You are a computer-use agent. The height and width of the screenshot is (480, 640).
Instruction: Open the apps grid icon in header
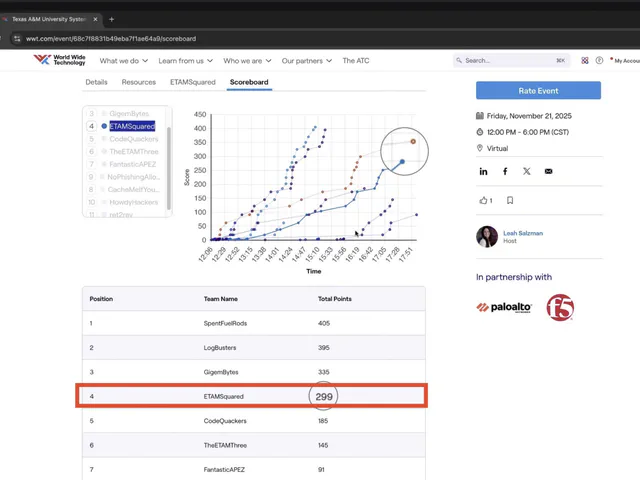click(585, 60)
